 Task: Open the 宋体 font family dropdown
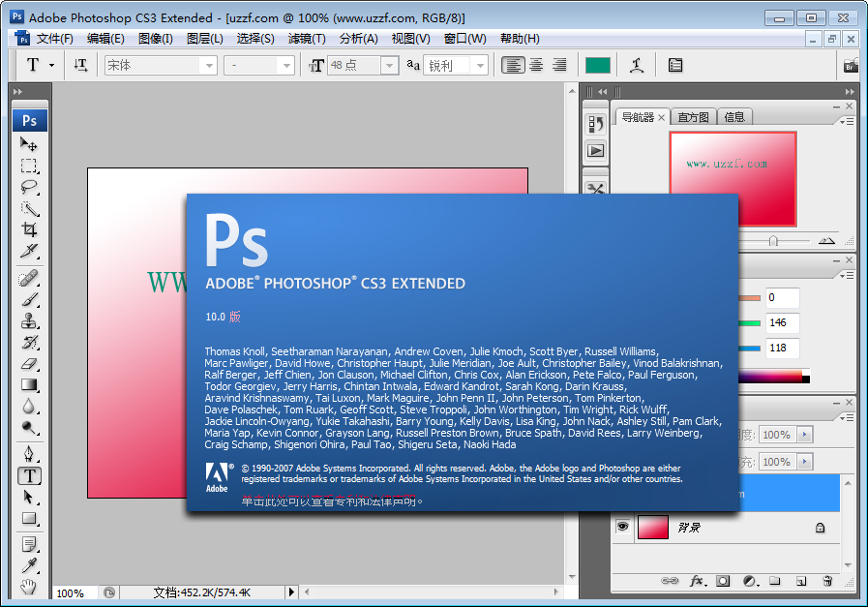tap(209, 66)
